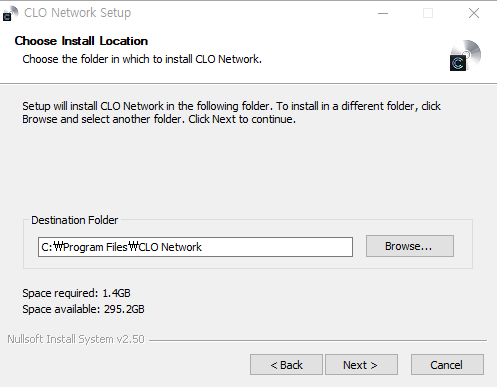Click the Nullsoft Install System v2.50 label
Viewport: 497px width, 387px height.
(x=76, y=339)
